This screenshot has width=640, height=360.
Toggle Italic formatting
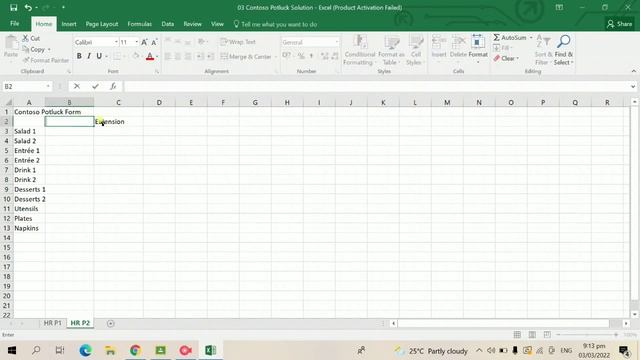(x=89, y=56)
